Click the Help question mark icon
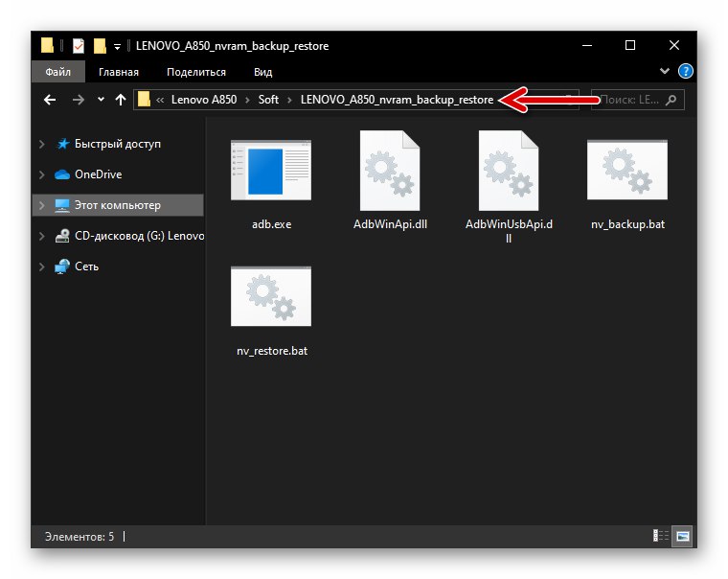 pyautogui.click(x=685, y=71)
